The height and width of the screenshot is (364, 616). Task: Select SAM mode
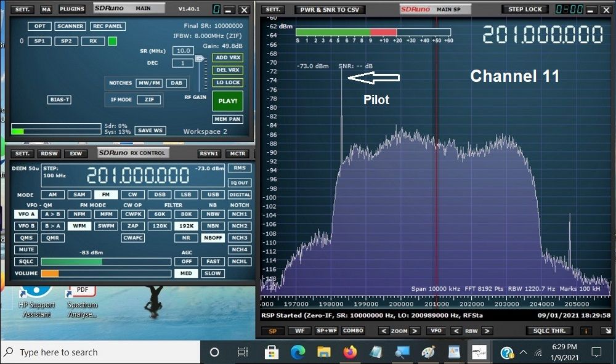[x=79, y=195]
